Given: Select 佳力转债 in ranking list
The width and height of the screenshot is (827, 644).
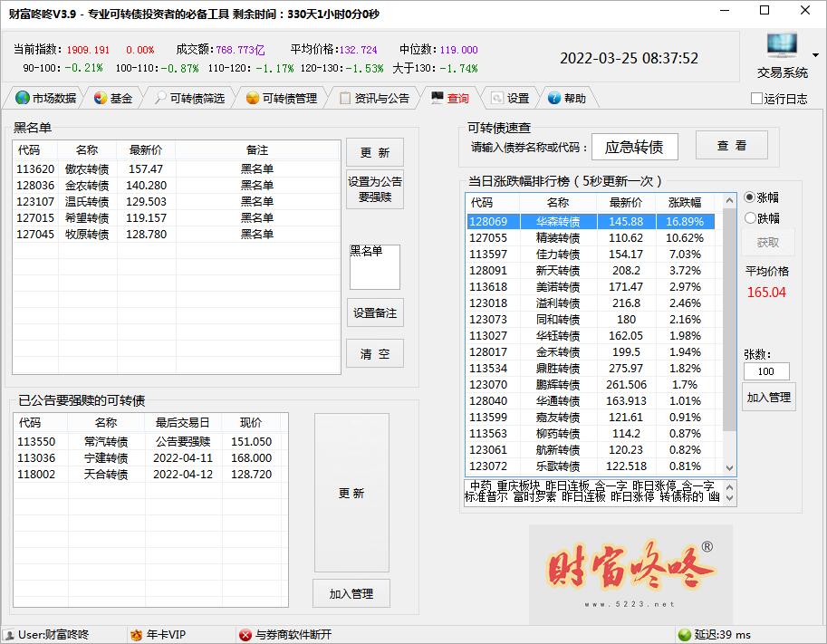Looking at the screenshot, I should tap(591, 255).
